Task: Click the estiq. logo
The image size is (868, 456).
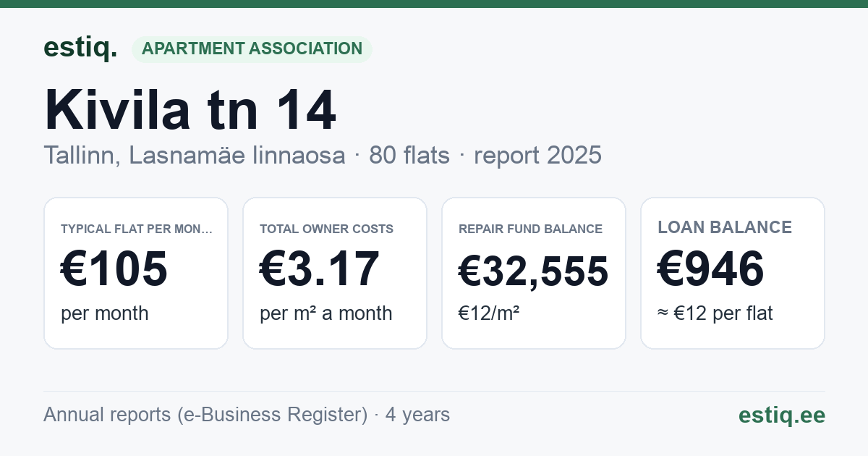Action: [x=80, y=48]
